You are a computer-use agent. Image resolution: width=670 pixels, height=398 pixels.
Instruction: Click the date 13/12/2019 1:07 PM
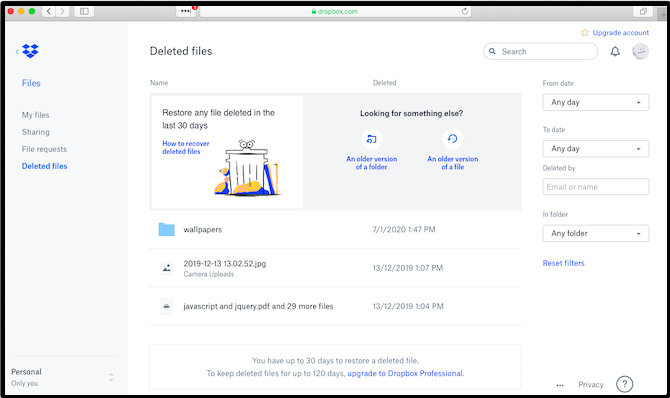click(x=408, y=268)
